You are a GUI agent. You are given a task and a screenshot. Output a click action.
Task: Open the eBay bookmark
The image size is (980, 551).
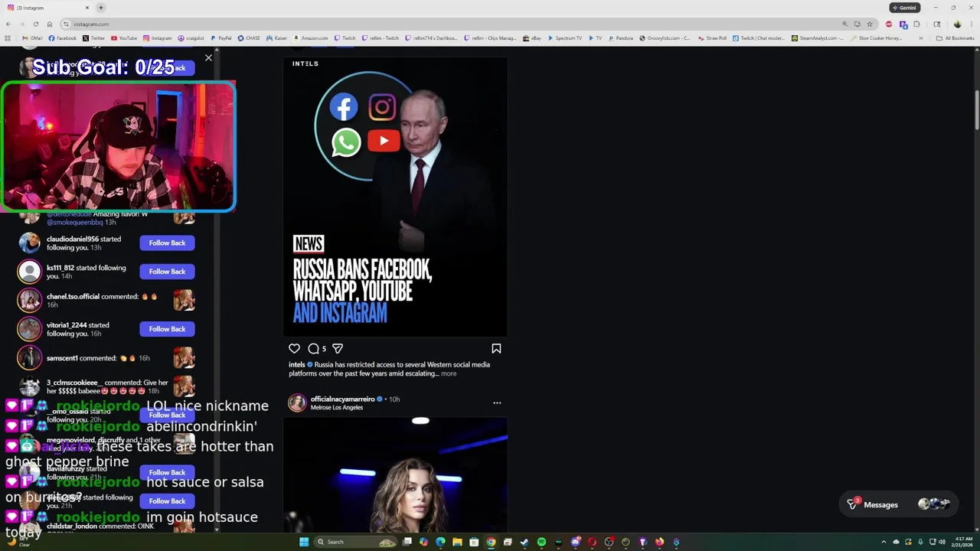click(x=532, y=37)
